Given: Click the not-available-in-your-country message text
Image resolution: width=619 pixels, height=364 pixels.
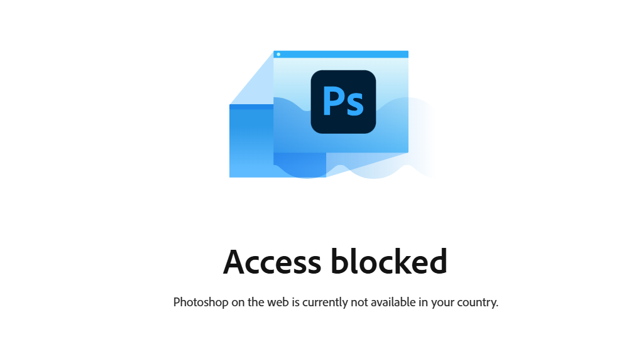Looking at the screenshot, I should [336, 302].
